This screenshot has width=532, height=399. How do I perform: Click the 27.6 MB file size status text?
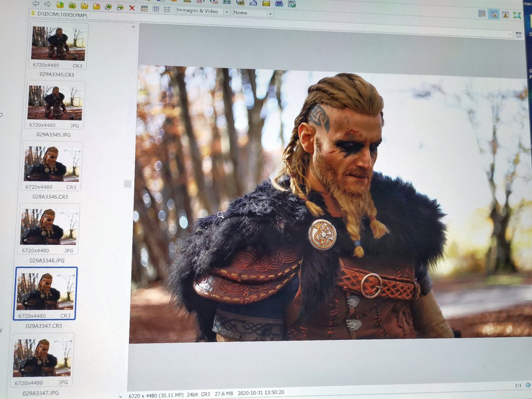pos(224,393)
